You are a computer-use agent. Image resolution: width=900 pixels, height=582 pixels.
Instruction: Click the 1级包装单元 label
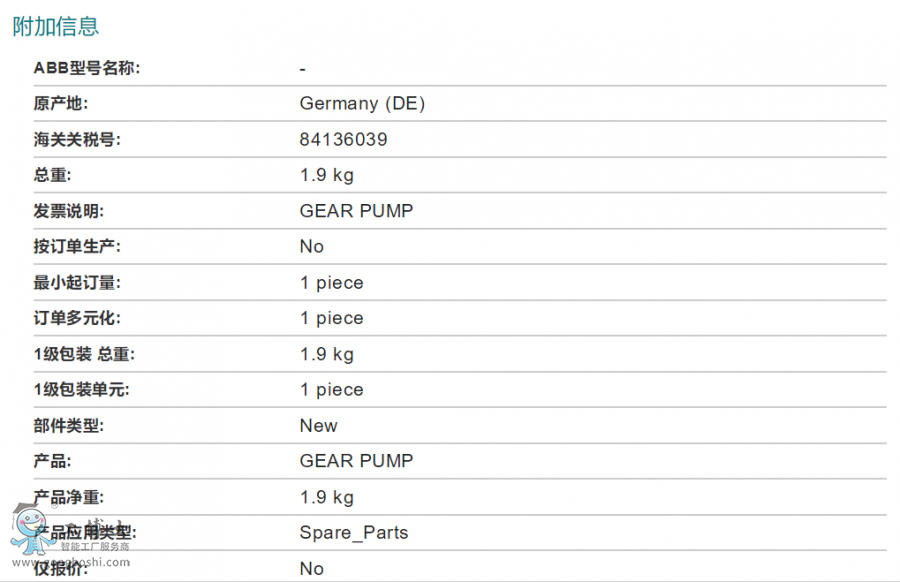(x=82, y=390)
